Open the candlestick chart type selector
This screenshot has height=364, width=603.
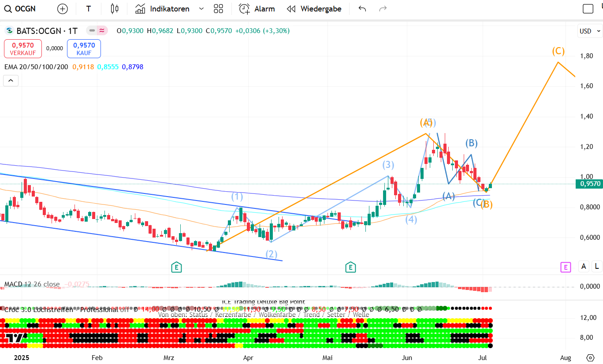tap(115, 9)
